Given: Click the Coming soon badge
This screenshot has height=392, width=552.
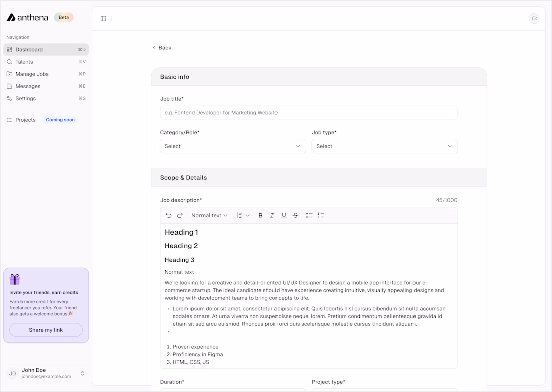Looking at the screenshot, I should pyautogui.click(x=60, y=120).
